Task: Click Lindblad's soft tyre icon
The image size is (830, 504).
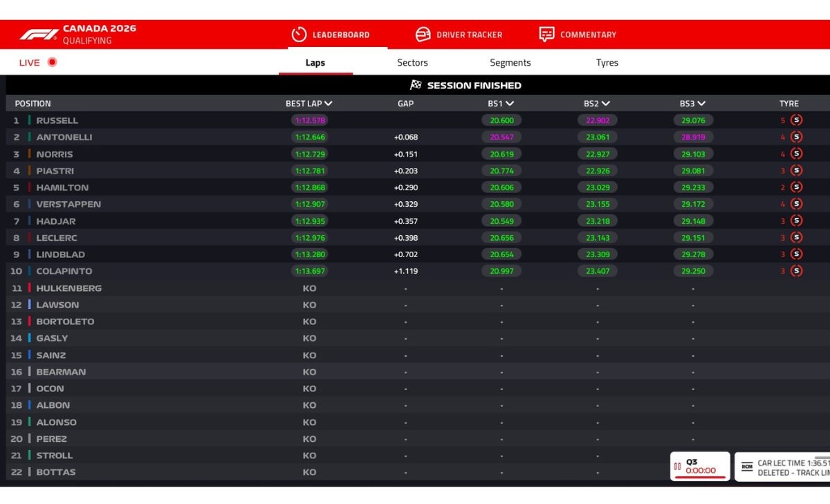Action: click(796, 254)
